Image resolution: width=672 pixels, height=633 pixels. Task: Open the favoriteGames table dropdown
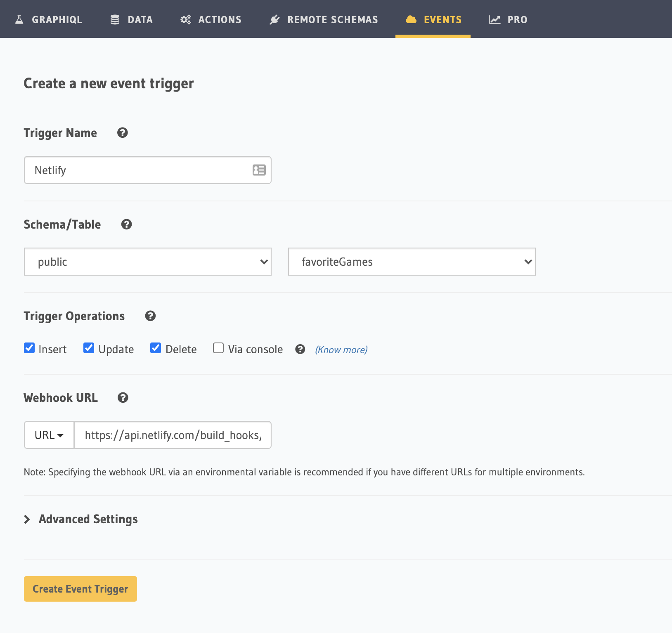411,262
